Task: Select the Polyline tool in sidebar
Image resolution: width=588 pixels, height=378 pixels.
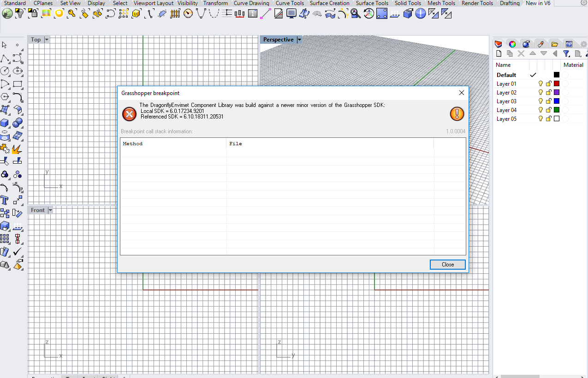Action: (x=5, y=59)
